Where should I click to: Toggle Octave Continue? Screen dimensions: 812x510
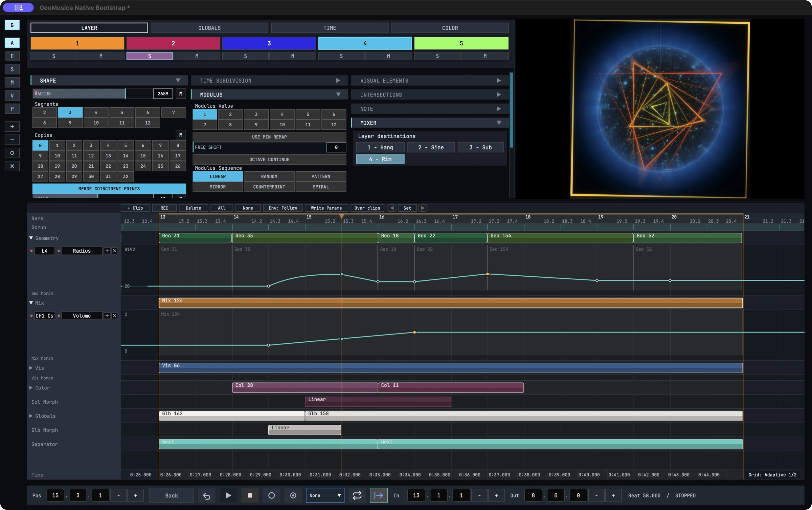[269, 160]
